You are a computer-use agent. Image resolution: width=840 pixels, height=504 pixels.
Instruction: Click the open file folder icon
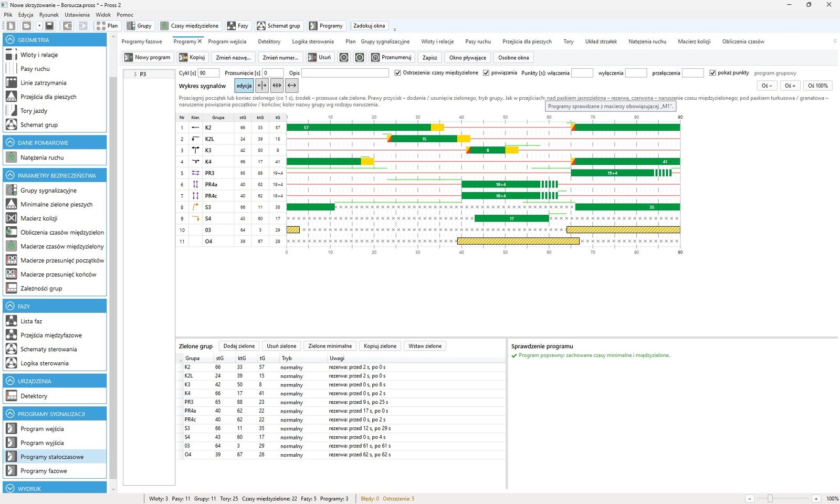pyautogui.click(x=26, y=26)
